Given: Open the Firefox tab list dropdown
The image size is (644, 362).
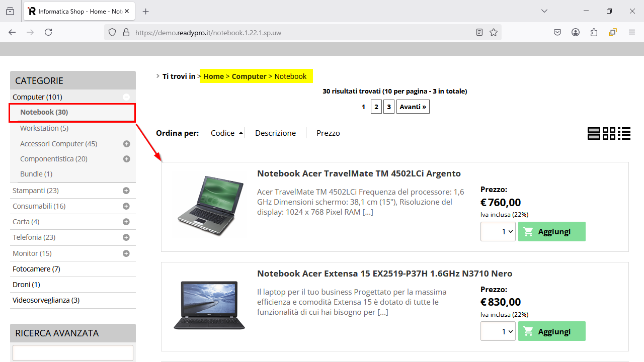Looking at the screenshot, I should pyautogui.click(x=544, y=11).
